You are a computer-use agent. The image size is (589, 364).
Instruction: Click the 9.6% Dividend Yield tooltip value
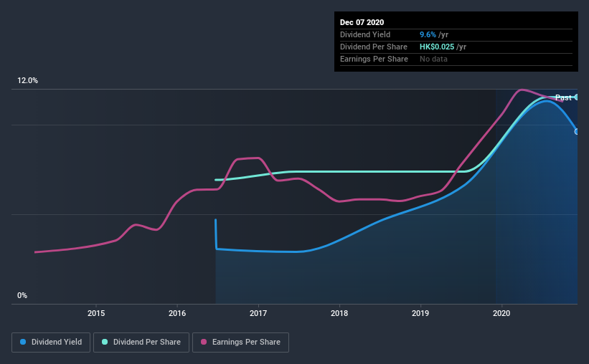[x=428, y=34]
